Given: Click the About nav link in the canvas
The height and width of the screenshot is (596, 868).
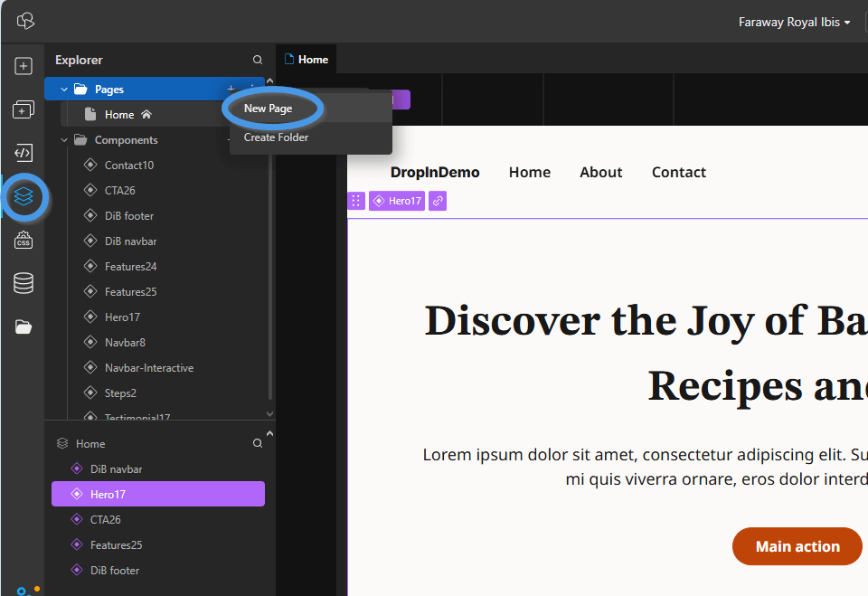Looking at the screenshot, I should tap(600, 172).
